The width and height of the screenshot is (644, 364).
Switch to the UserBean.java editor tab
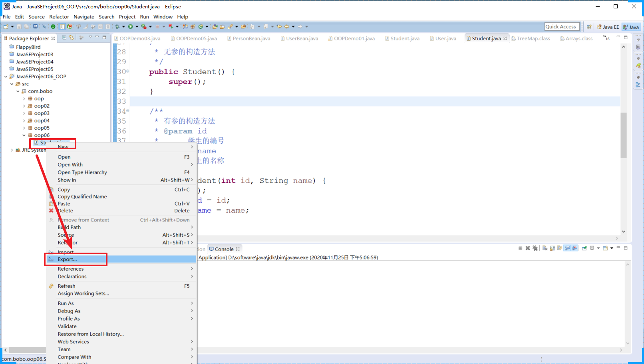point(299,38)
